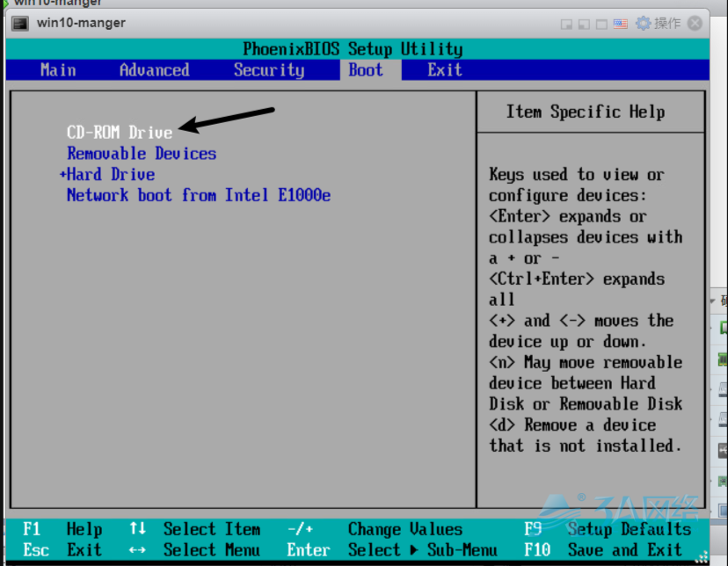This screenshot has height=566, width=728.
Task: Open the Exit menu in the top bar
Action: coord(445,70)
